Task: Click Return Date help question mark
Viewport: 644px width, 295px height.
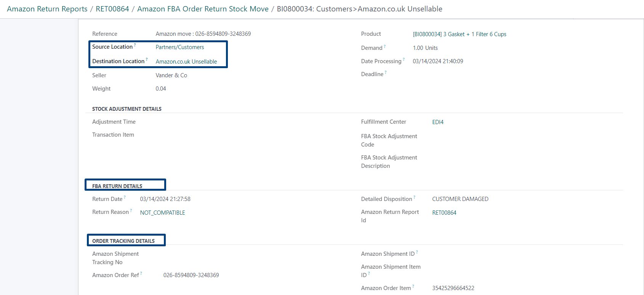Action: tap(125, 197)
